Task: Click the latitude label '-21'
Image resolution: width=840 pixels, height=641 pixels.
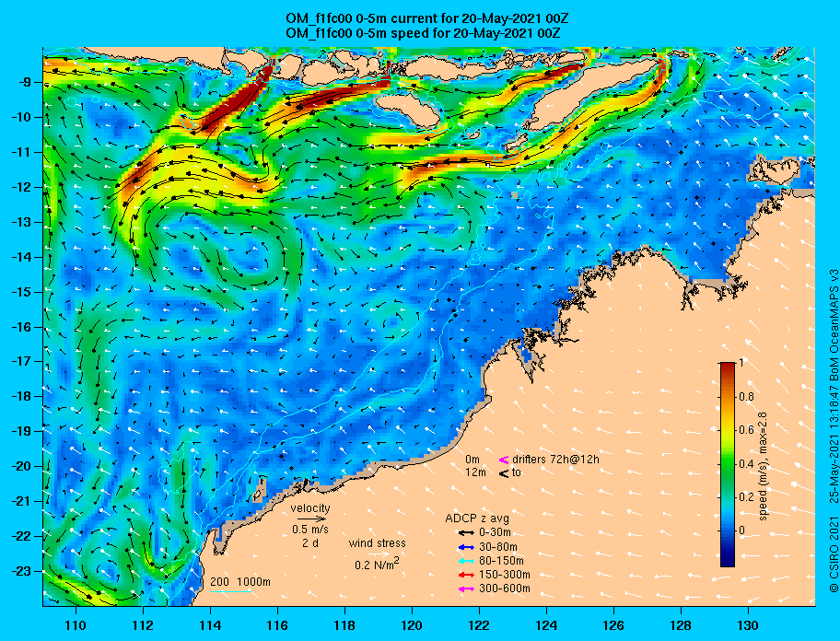Action: pos(24,502)
